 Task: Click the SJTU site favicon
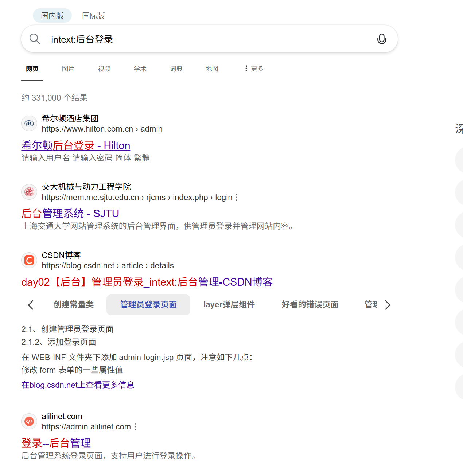tap(29, 192)
